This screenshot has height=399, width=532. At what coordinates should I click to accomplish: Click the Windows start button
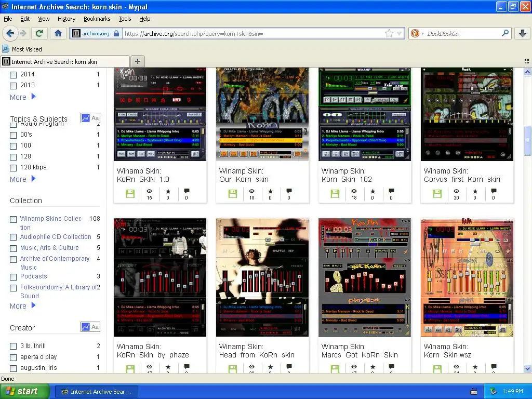[x=24, y=392]
